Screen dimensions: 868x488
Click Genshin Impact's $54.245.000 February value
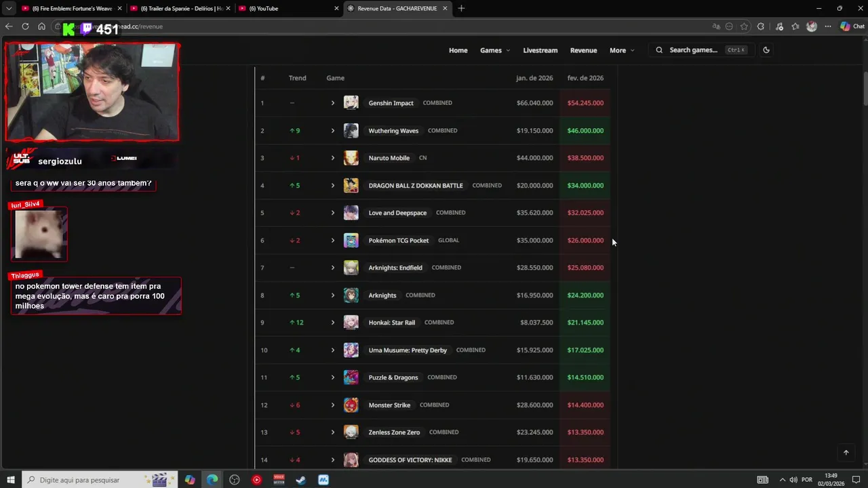click(585, 103)
